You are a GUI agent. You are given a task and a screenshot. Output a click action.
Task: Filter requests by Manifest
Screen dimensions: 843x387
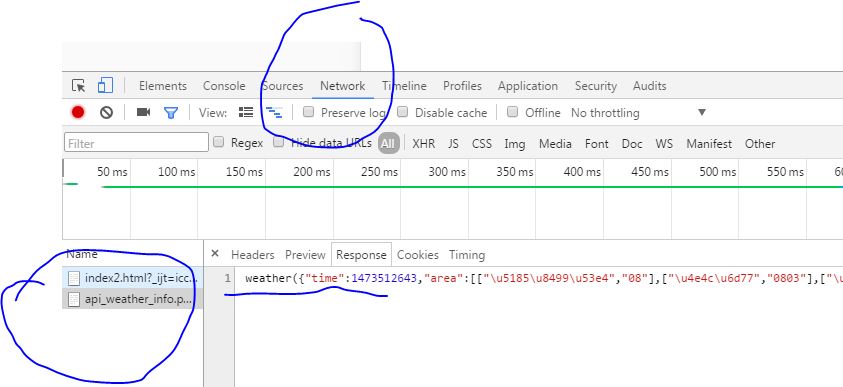(x=709, y=144)
